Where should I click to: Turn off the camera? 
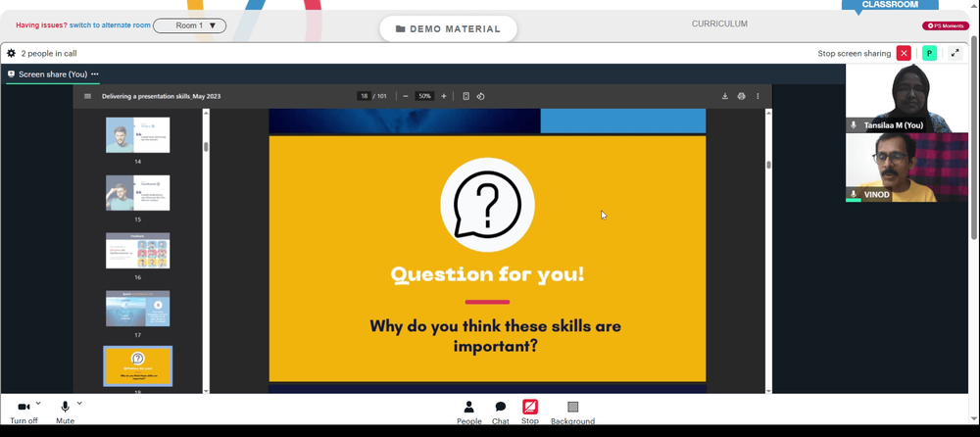[x=24, y=412]
